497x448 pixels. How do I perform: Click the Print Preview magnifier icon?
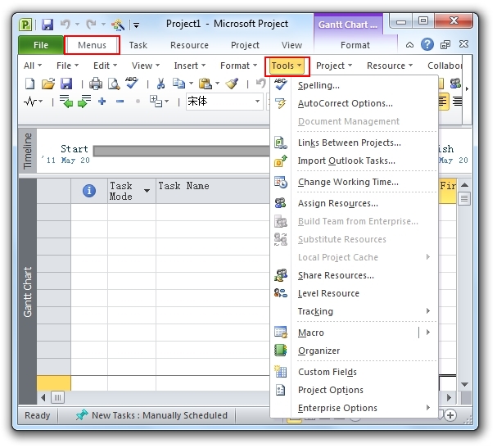[x=114, y=84]
